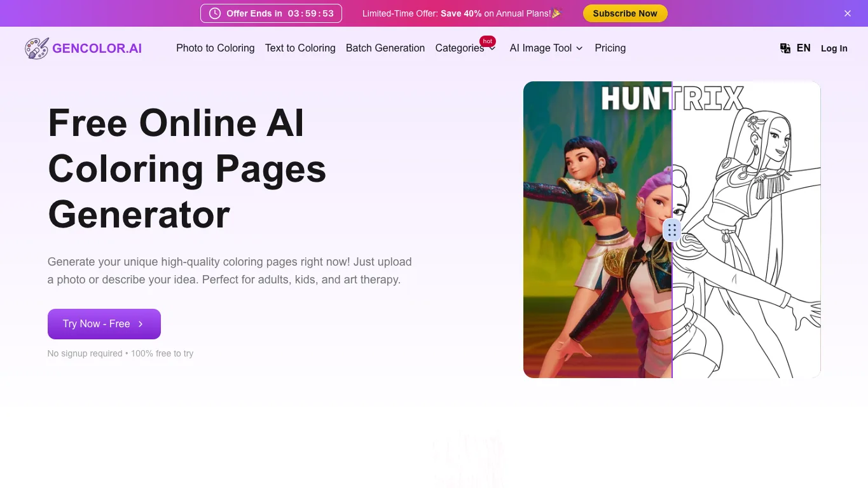
Task: Click the Subscribe Now button
Action: (625, 13)
